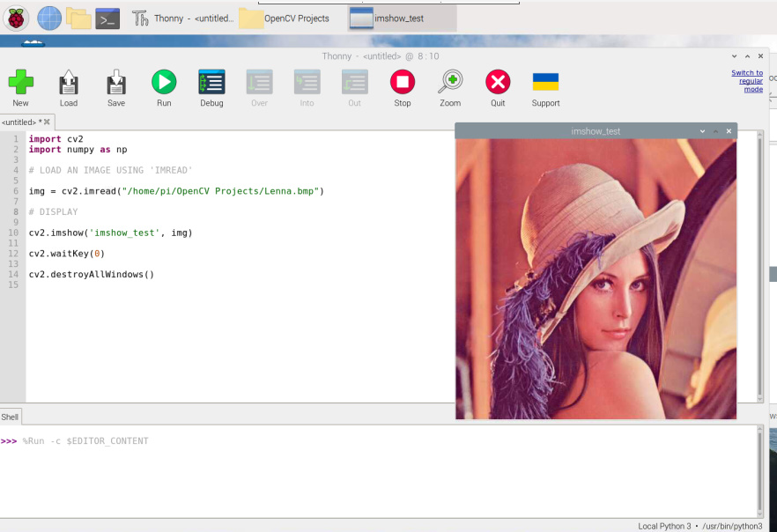Save the current script
777x532 pixels.
(116, 88)
